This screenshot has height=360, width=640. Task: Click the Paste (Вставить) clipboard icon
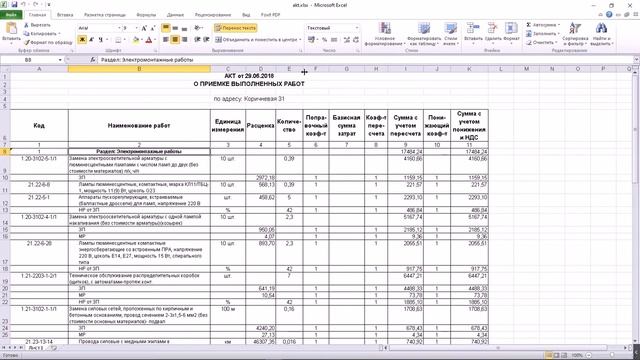point(11,29)
